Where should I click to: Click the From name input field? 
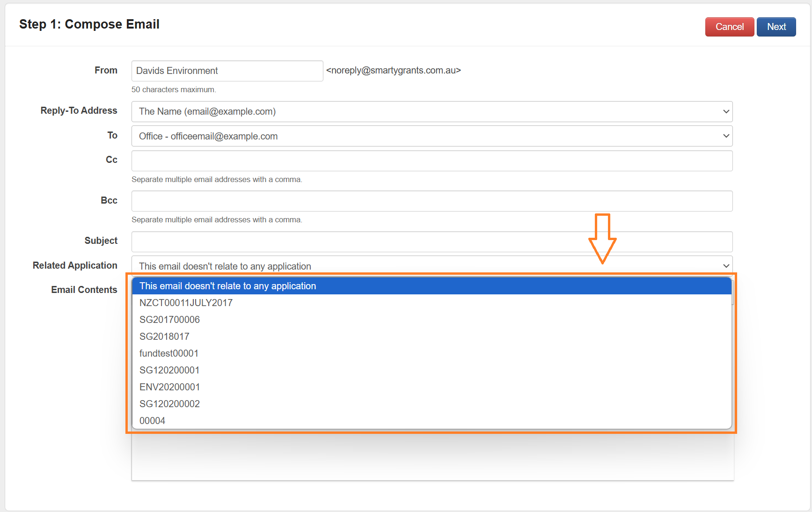click(x=227, y=71)
